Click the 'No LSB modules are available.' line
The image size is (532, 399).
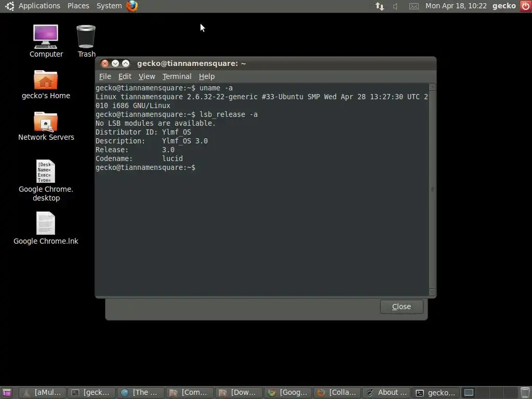155,123
